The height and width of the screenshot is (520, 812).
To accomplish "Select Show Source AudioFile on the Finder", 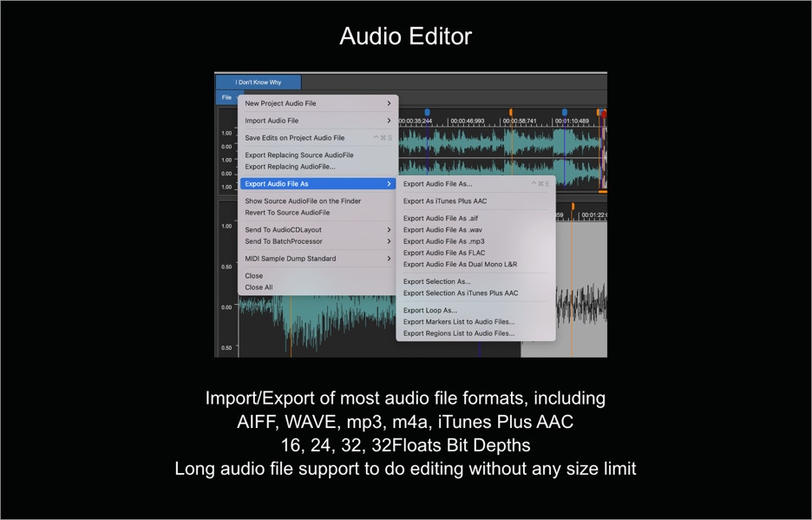I will [303, 201].
